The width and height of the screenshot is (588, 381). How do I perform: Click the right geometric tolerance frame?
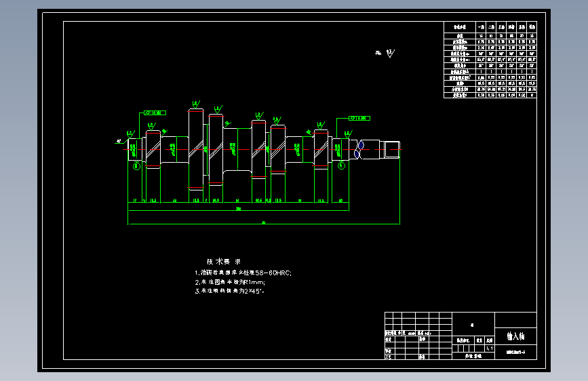click(359, 118)
